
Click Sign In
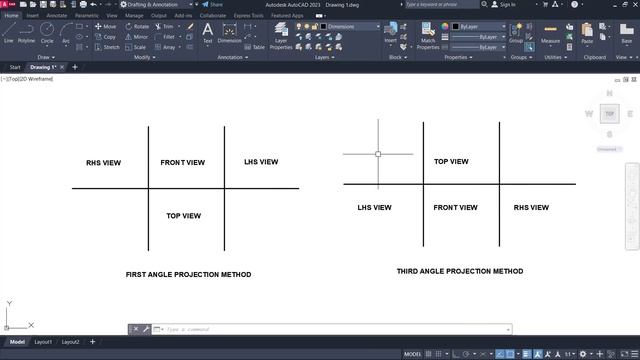(x=504, y=4)
